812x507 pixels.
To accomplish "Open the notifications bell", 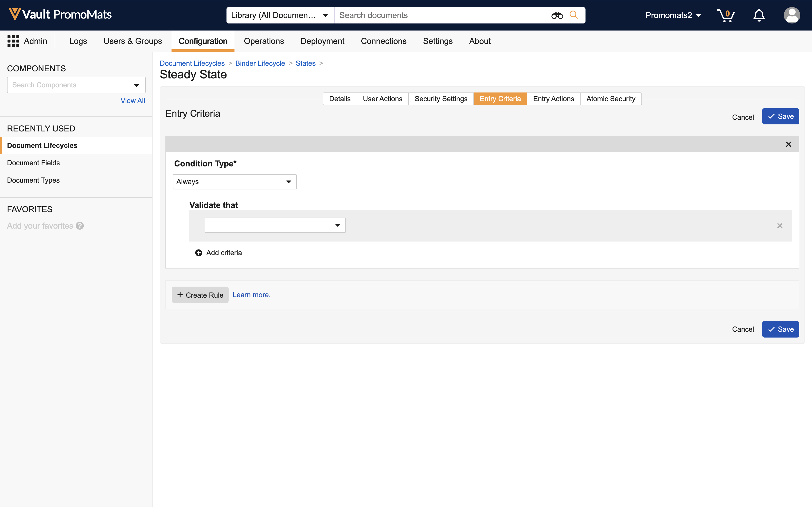I will (x=759, y=15).
